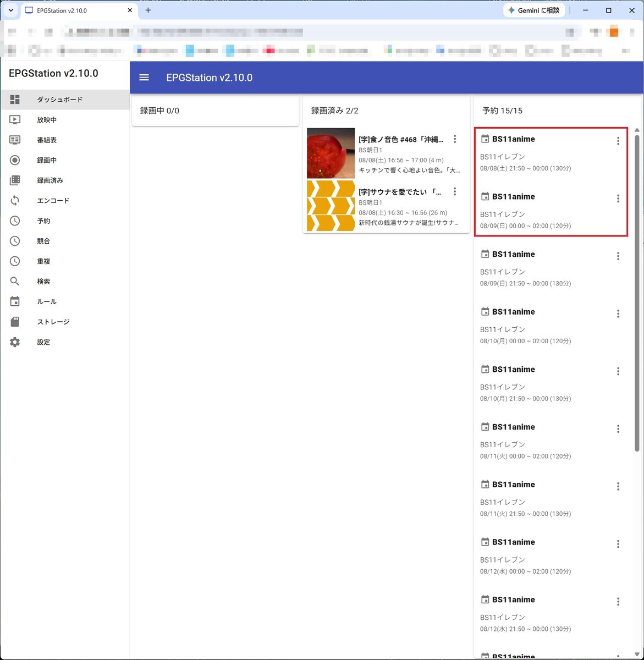Click the 予約 clock icon
The image size is (644, 660).
pos(15,221)
